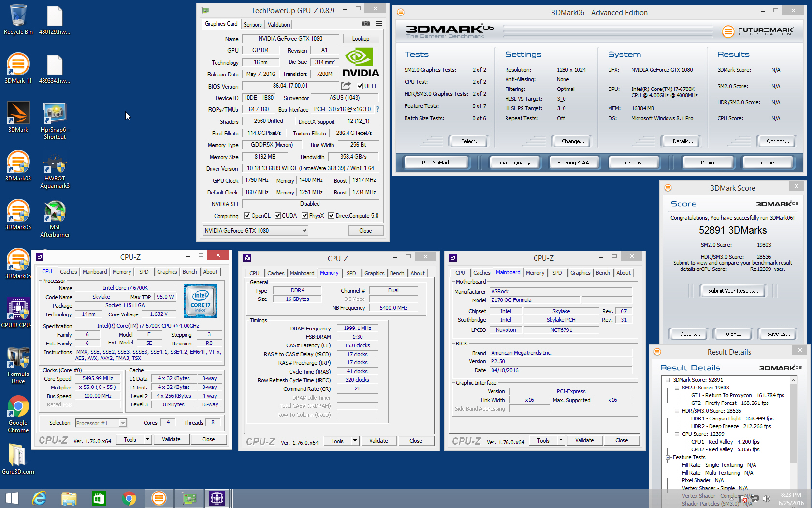
Task: Click the Image Quality... button
Action: (516, 163)
